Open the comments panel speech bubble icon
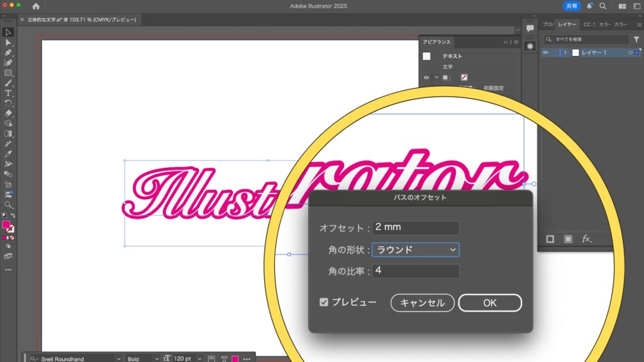The width and height of the screenshot is (644, 362). pos(530,28)
